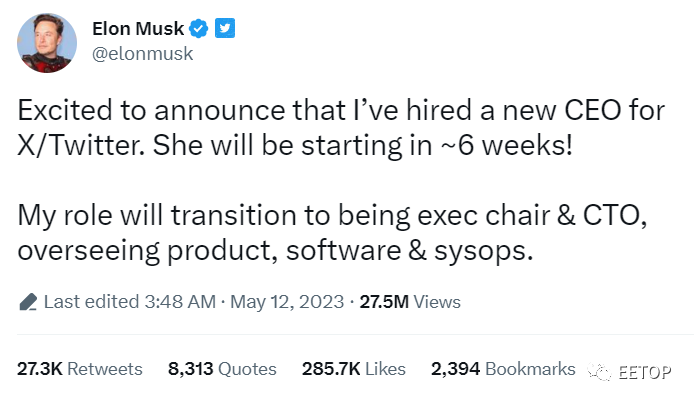Viewport: 694px width, 401px height.
Task: Open the 27.5M Views analytics
Action: (410, 302)
